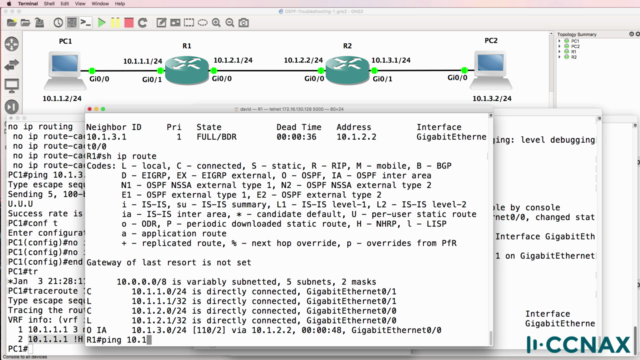Click the R1 telnet window title bar

289,109
